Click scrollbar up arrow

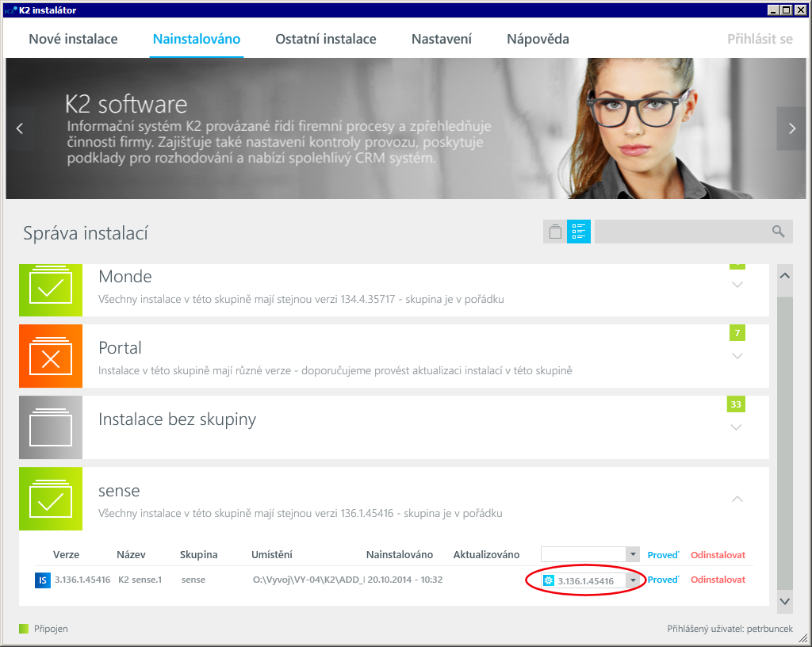coord(785,276)
